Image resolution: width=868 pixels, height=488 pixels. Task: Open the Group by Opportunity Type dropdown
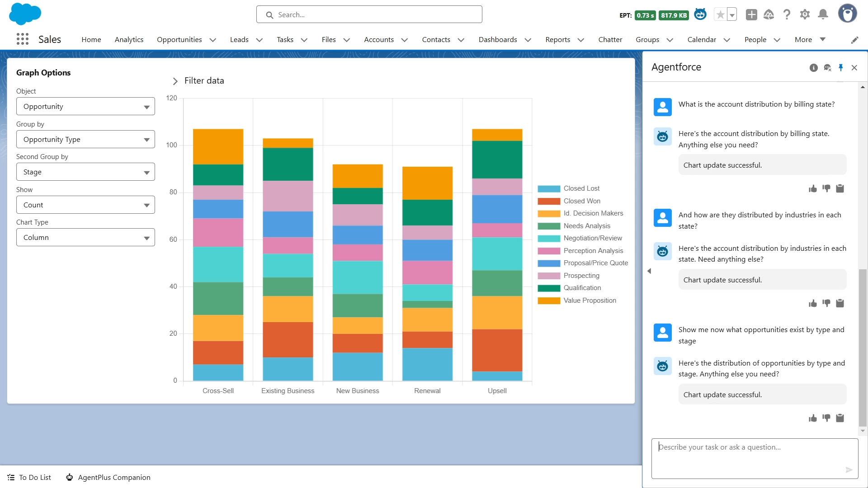point(85,139)
